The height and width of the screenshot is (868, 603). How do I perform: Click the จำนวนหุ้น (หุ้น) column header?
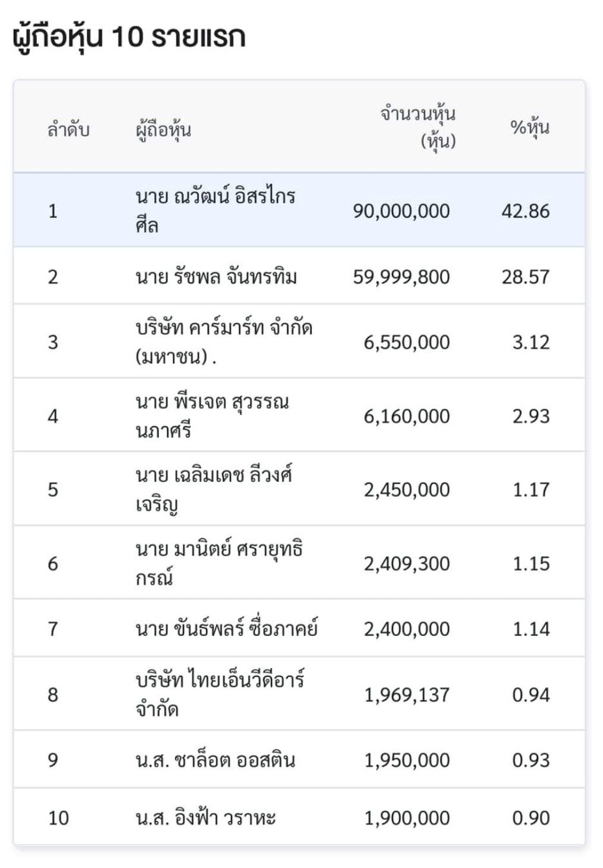click(x=418, y=127)
